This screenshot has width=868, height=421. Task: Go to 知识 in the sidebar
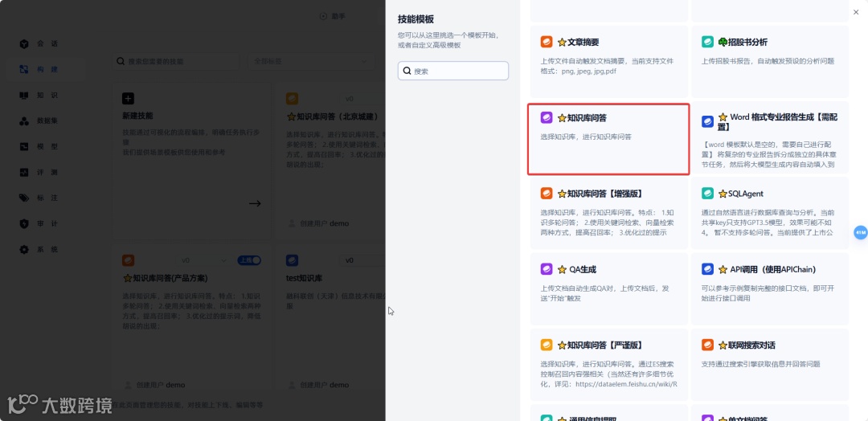pos(39,95)
